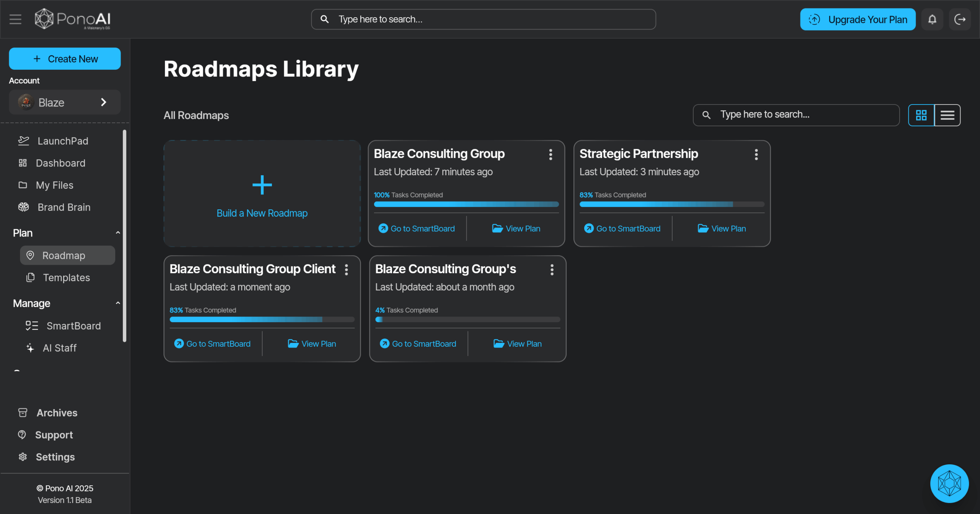Click Upgrade Your Plan button
The height and width of the screenshot is (514, 980).
point(857,20)
